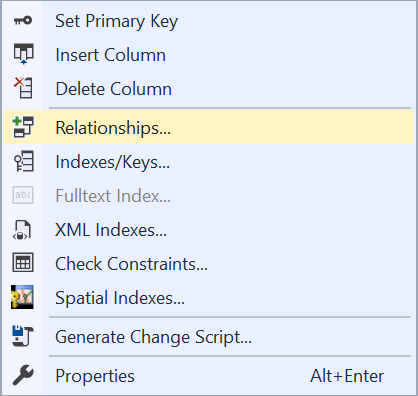The height and width of the screenshot is (396, 418).
Task: Click the Generate Change Script disk icon
Action: 23,336
